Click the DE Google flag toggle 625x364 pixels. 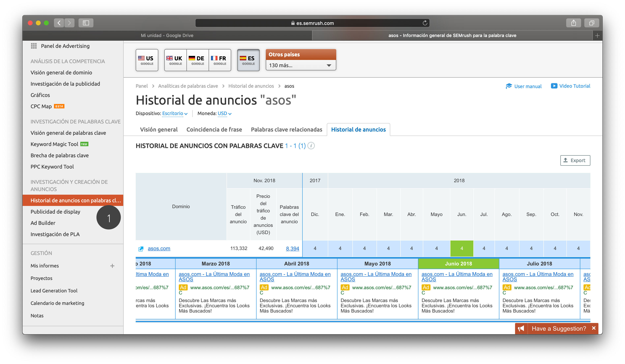click(197, 59)
